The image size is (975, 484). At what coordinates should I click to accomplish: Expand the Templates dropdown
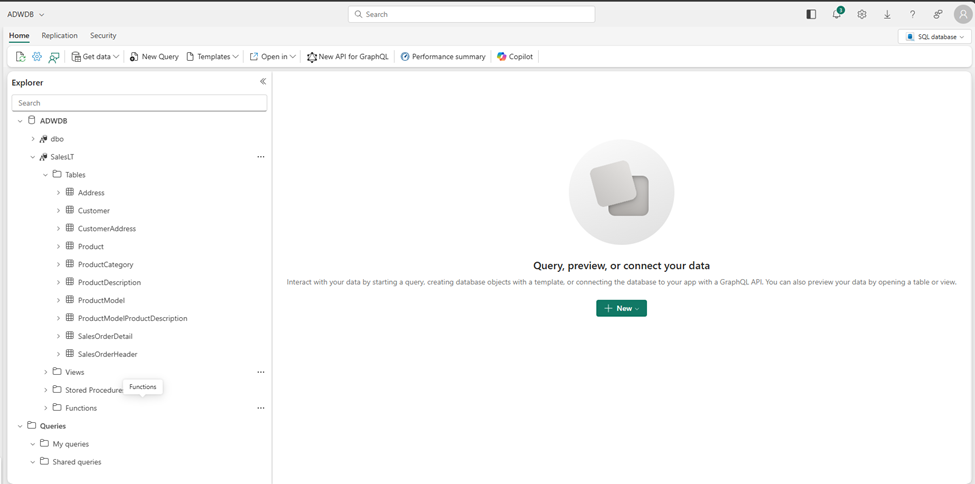point(213,57)
